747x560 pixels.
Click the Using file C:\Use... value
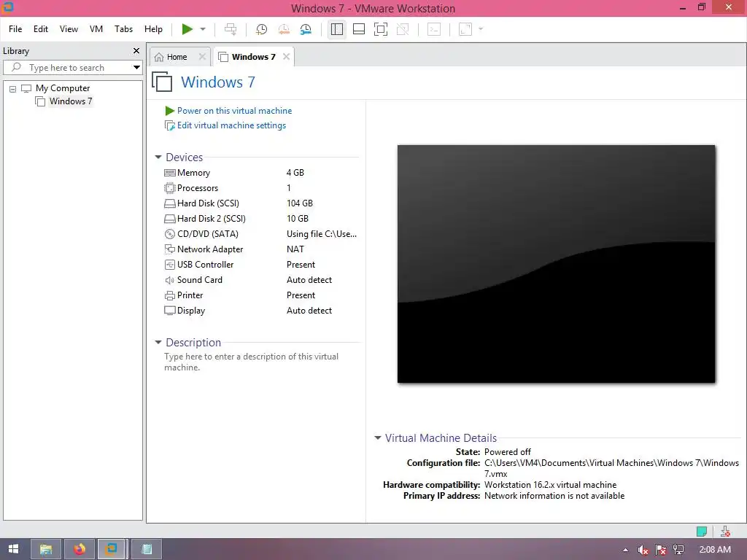coord(322,234)
